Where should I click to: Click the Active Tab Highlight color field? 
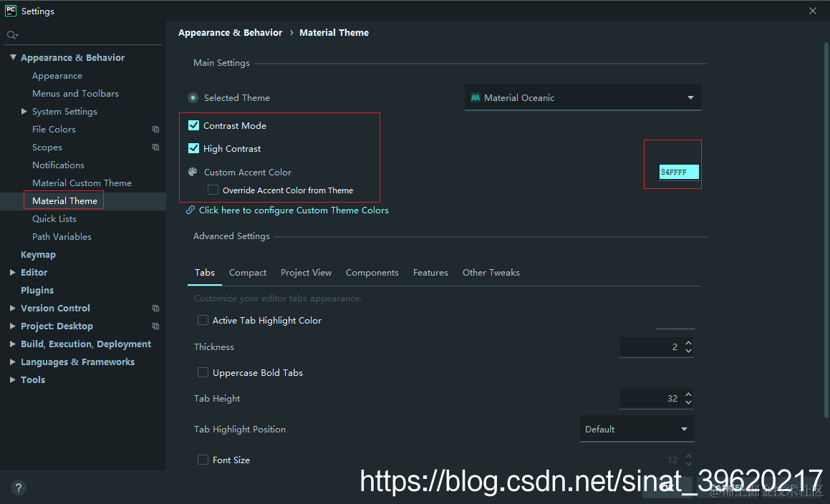click(x=675, y=321)
